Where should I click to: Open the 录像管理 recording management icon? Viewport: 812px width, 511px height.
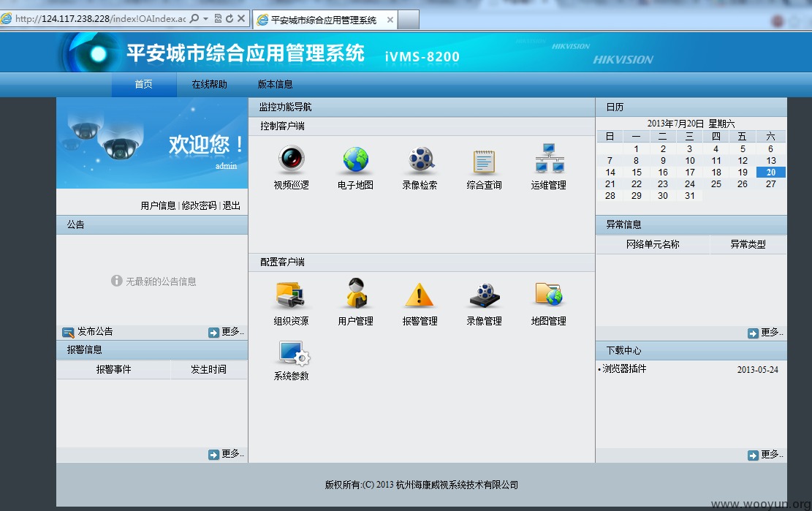coord(485,295)
